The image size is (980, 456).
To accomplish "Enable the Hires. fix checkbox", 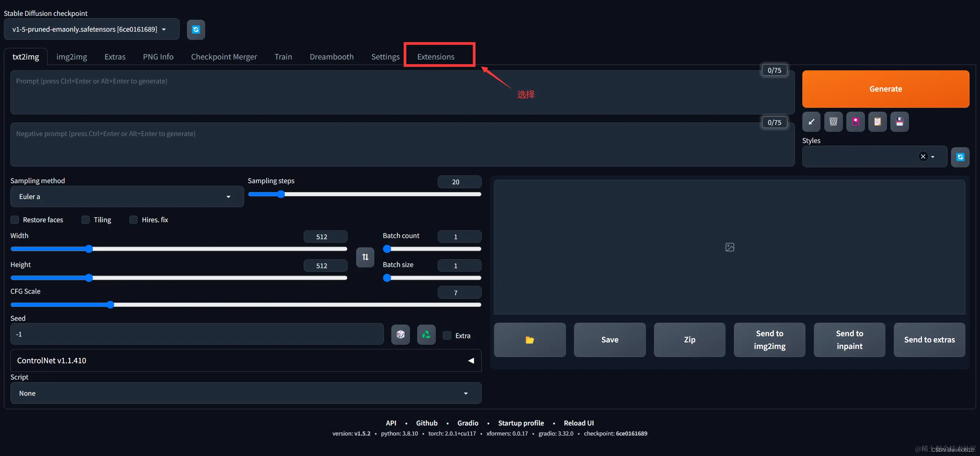I will click(x=133, y=220).
